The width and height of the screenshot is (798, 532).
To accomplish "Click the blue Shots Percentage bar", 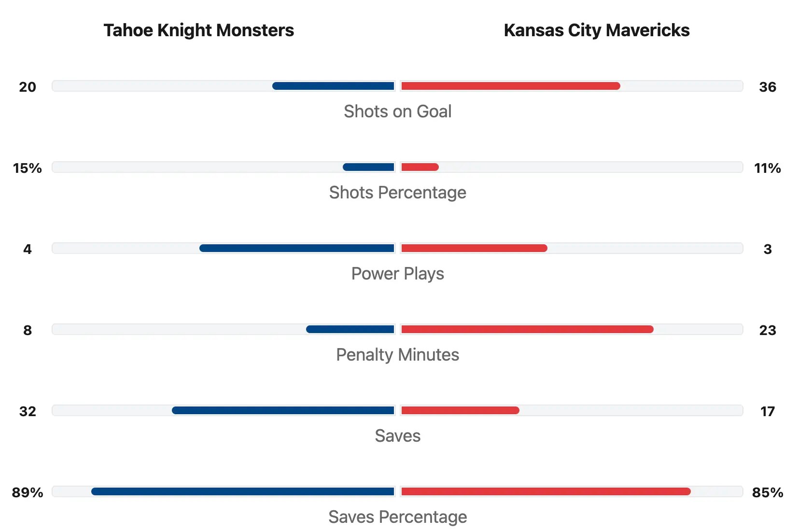I will point(368,168).
